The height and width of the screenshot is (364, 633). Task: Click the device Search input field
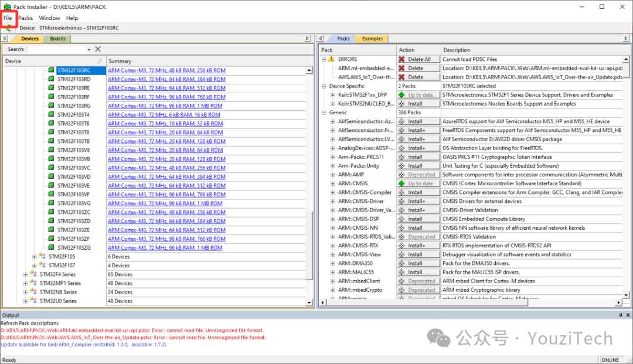(56, 49)
